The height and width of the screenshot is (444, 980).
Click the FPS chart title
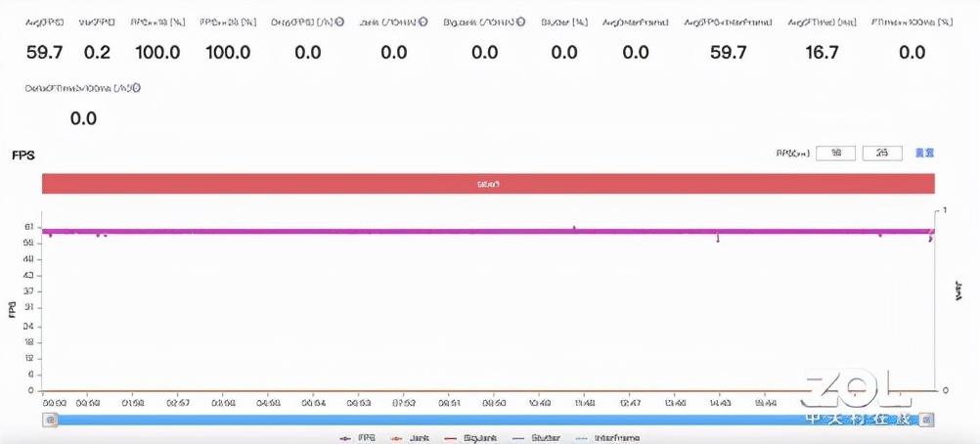coord(22,155)
